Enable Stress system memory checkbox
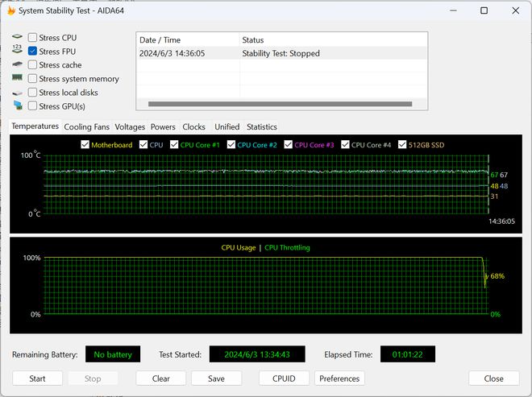 click(x=32, y=79)
